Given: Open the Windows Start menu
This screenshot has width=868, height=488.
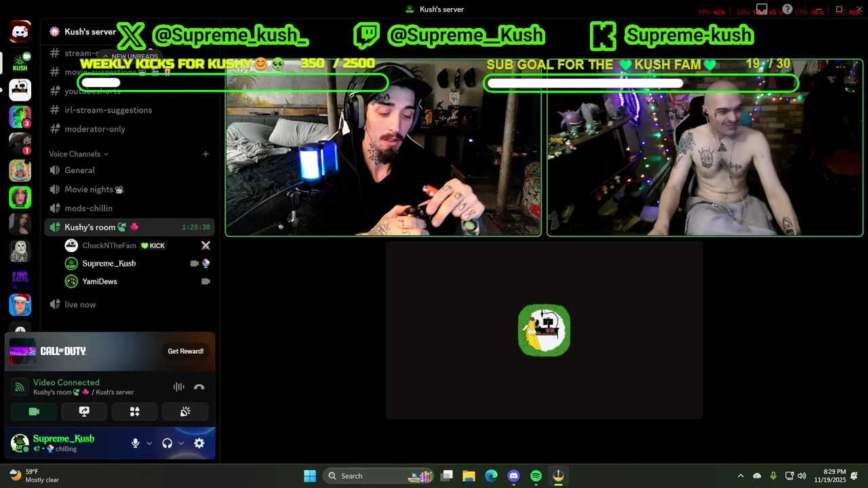Looking at the screenshot, I should (x=310, y=476).
